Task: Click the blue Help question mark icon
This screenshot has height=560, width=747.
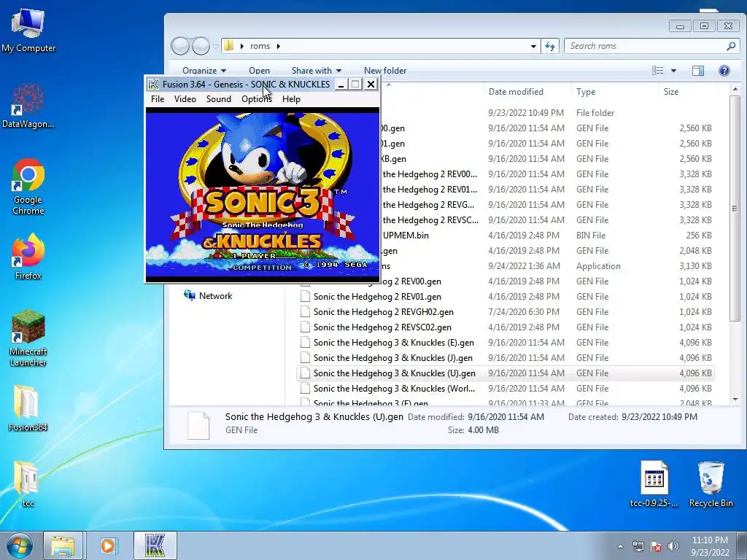Action: pos(724,71)
